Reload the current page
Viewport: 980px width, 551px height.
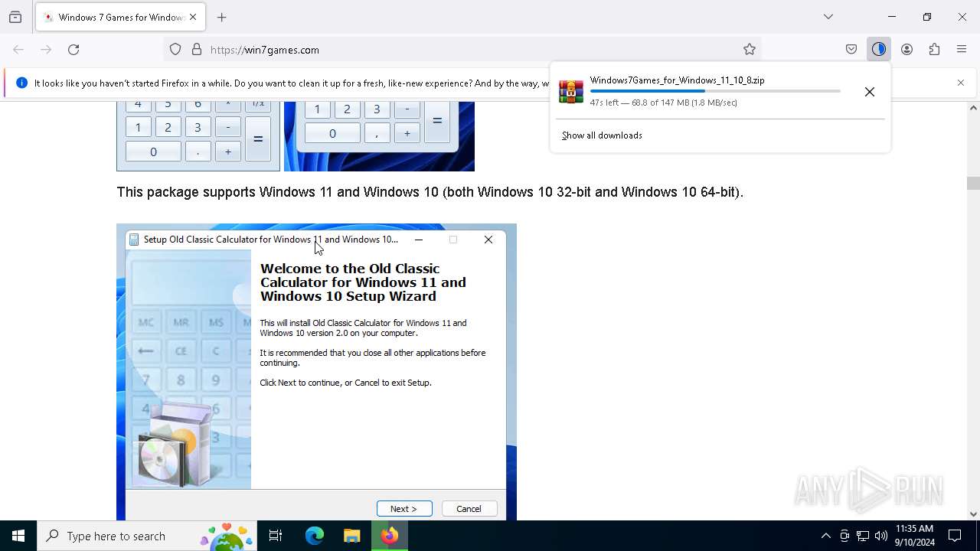pyautogui.click(x=73, y=50)
